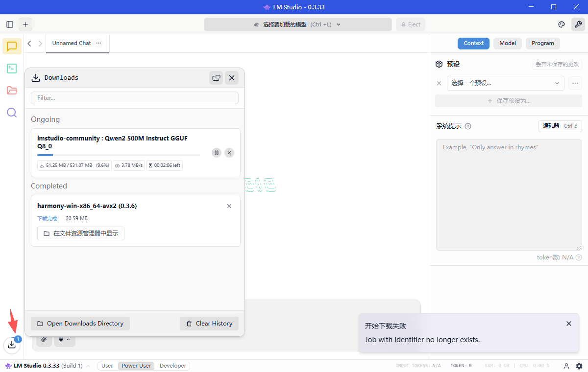Image resolution: width=588 pixels, height=372 pixels.
Task: Switch to User mode
Action: click(x=107, y=366)
